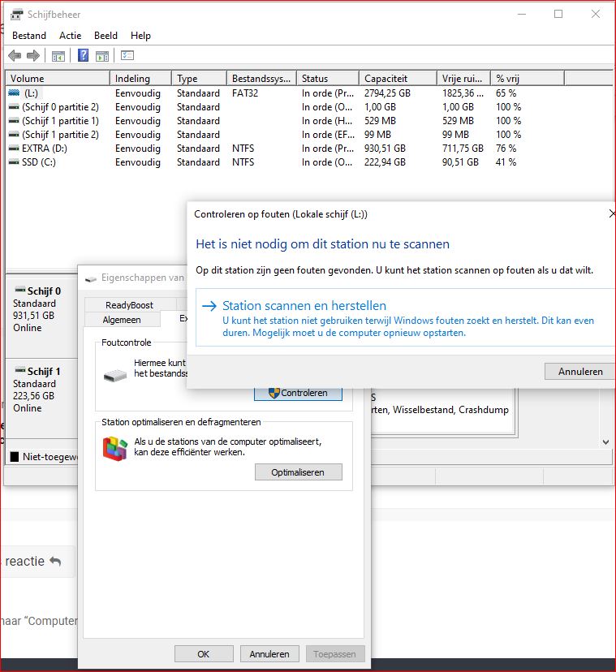Sort the list by Capaciteit column header
This screenshot has width=616, height=672.
click(386, 79)
